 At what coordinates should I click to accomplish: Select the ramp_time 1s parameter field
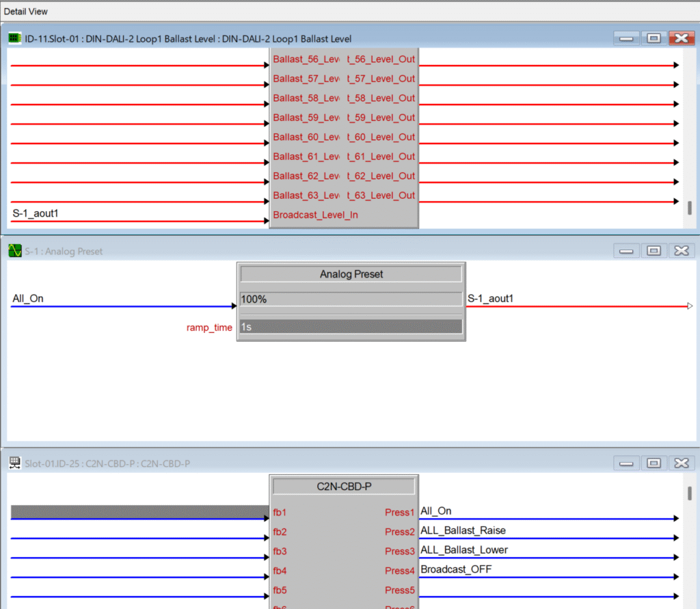(351, 327)
